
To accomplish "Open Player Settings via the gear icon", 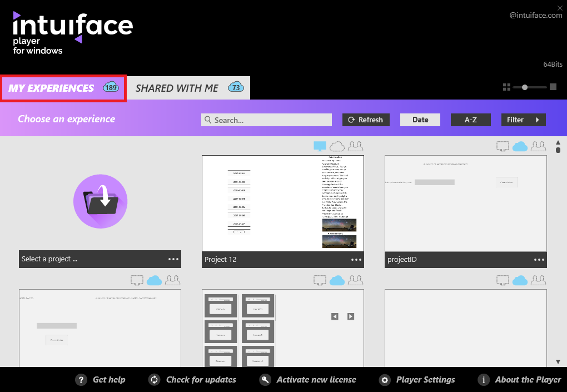I will [x=385, y=380].
